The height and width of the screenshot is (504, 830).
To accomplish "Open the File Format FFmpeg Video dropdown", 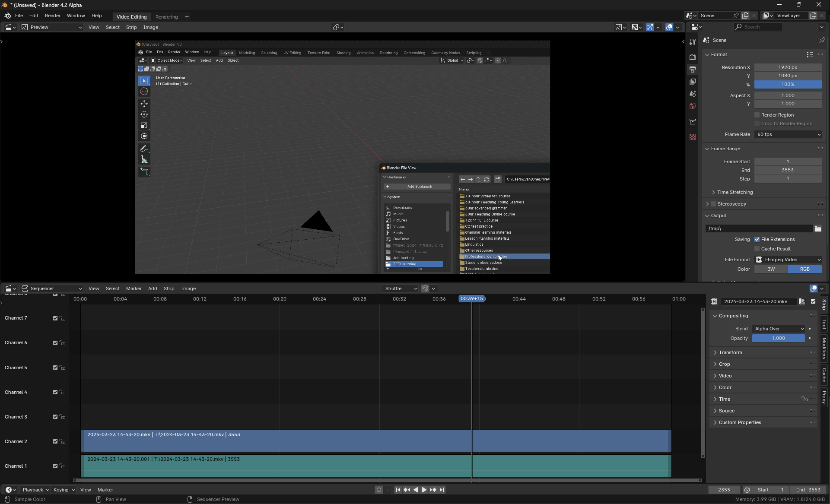I will click(788, 260).
